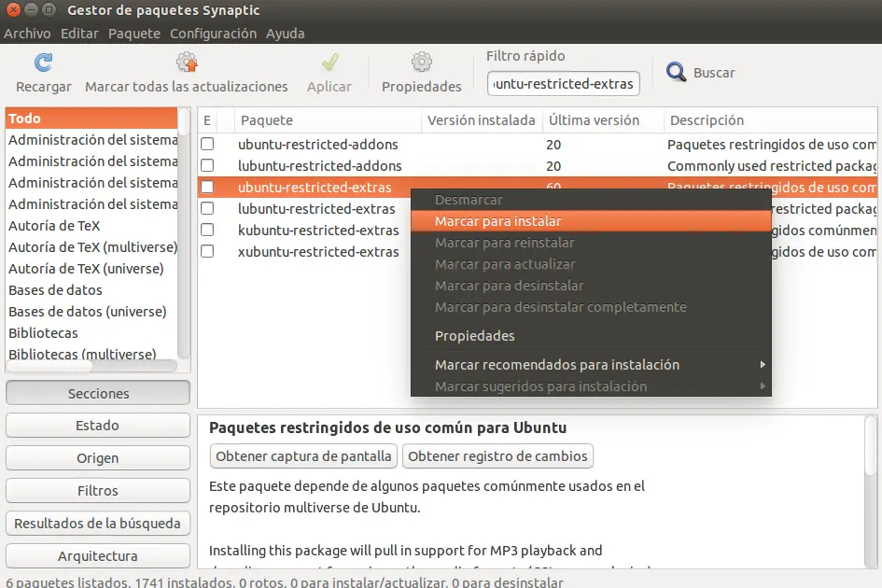Choose Marcar para actualizar in context menu
Image resolution: width=882 pixels, height=588 pixels.
click(591, 264)
